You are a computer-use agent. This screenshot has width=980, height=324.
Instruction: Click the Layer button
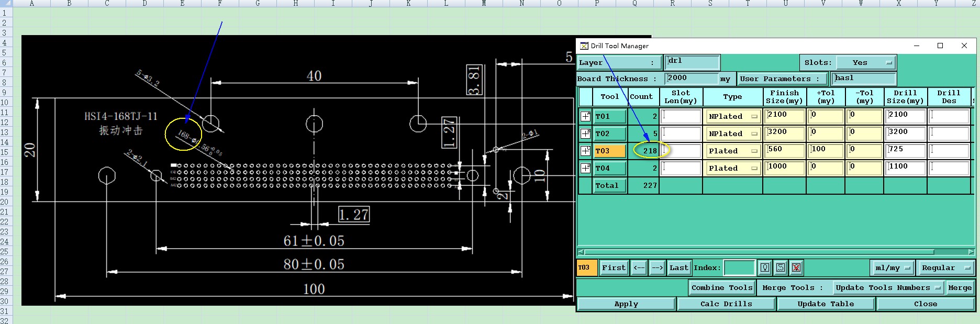(619, 62)
